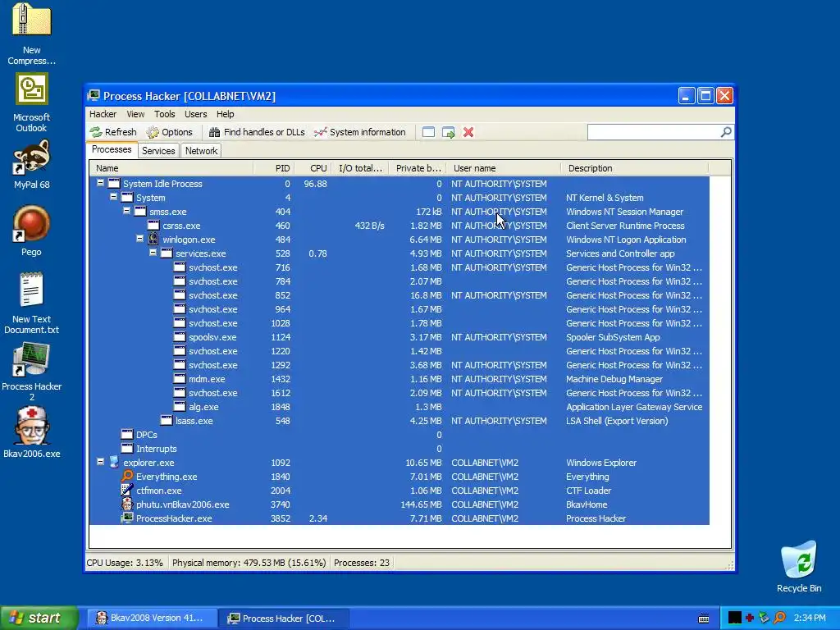Click the Everything.exe magnifier icon

(127, 476)
